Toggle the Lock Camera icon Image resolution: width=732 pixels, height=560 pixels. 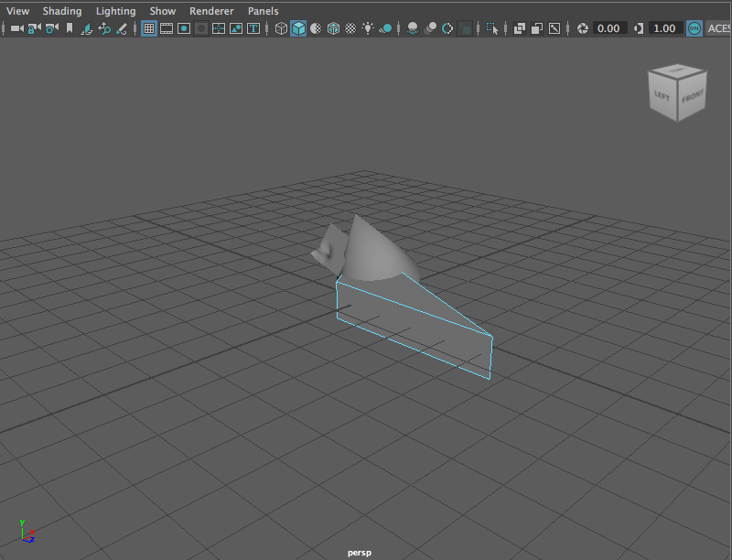(x=34, y=28)
